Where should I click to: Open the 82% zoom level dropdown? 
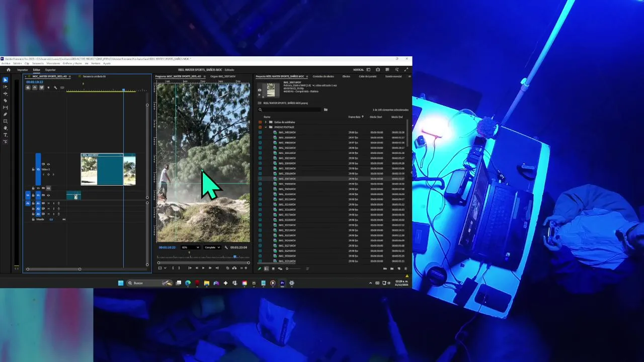pos(191,247)
